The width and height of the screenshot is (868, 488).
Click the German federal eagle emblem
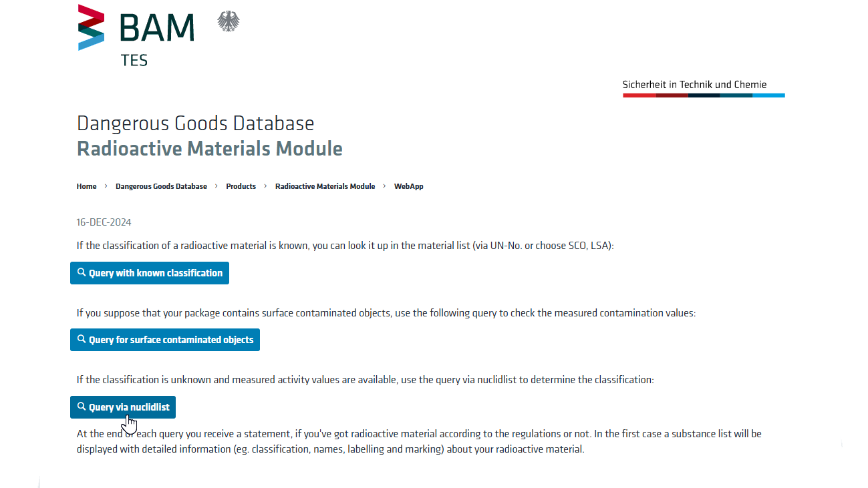[229, 21]
